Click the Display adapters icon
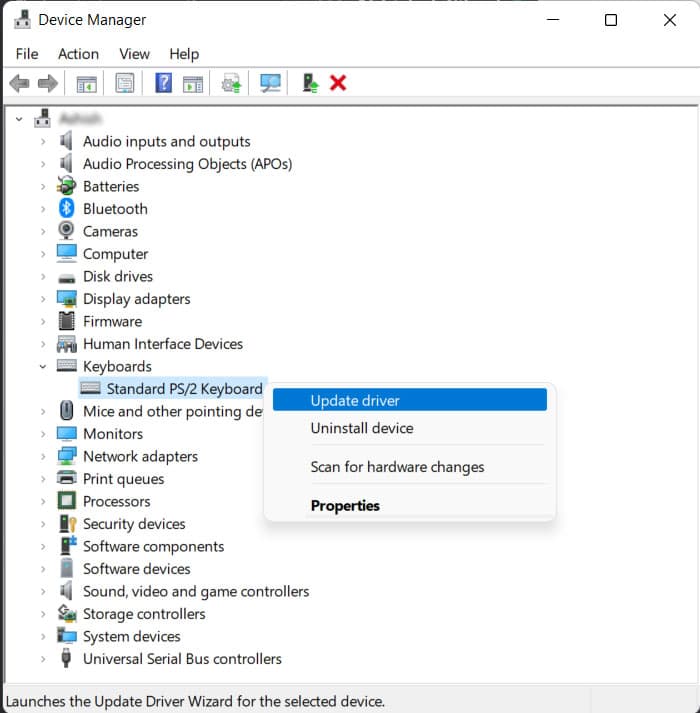700x713 pixels. coord(67,298)
